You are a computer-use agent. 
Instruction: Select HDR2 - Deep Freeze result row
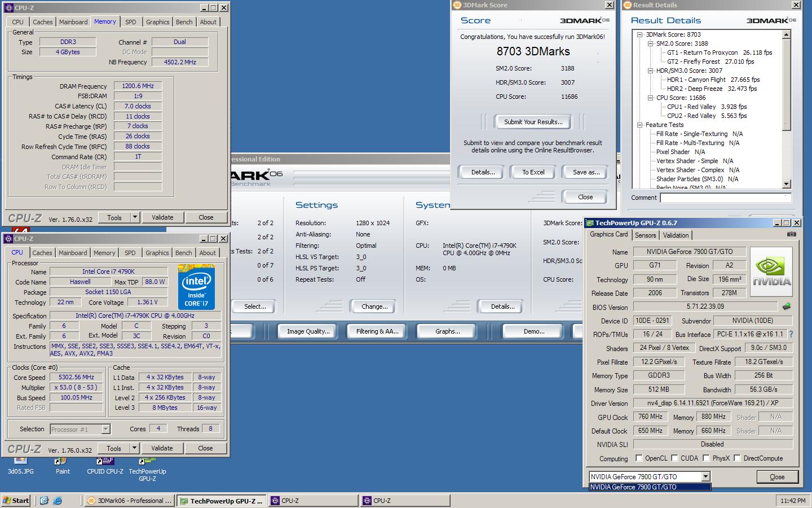712,89
